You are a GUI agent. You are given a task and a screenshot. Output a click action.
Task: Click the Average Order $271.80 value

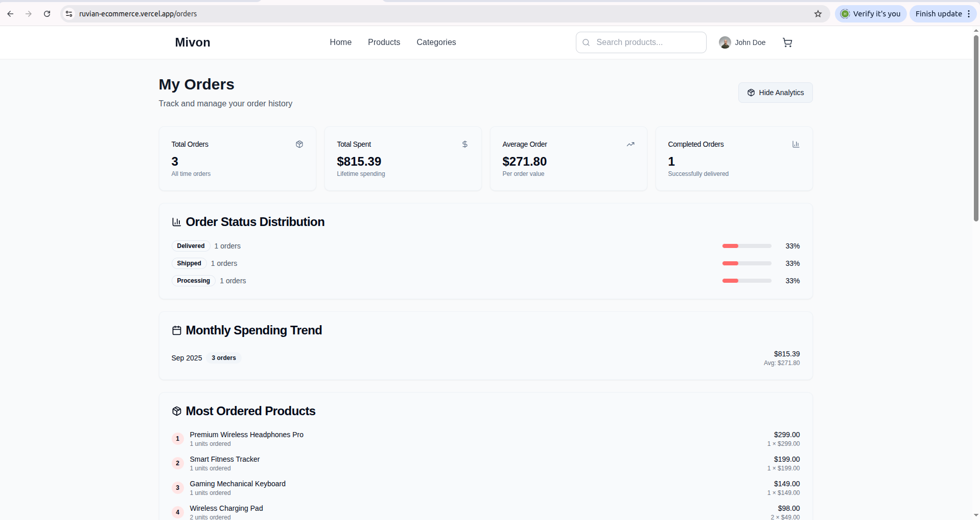point(525,162)
